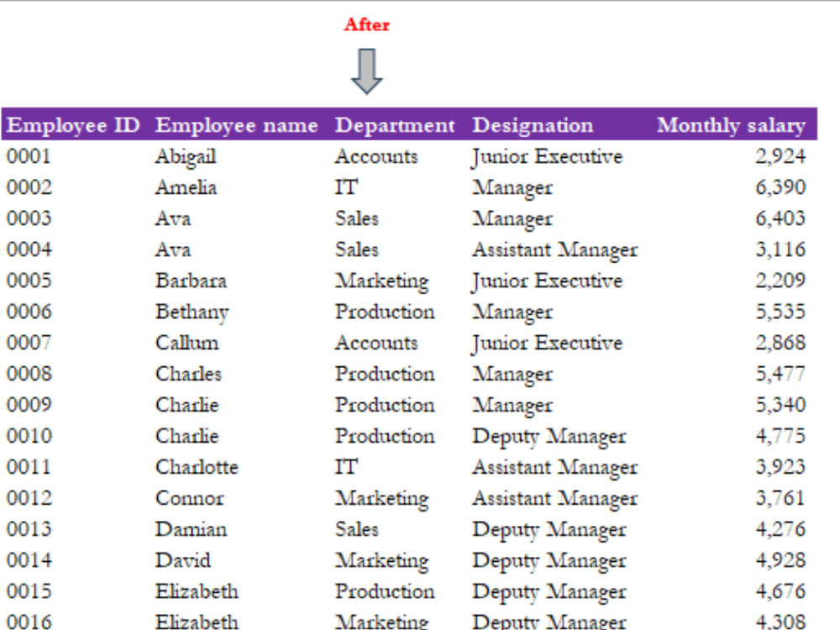The image size is (840, 630).
Task: Select salary value 4,928
Action: pyautogui.click(x=780, y=560)
